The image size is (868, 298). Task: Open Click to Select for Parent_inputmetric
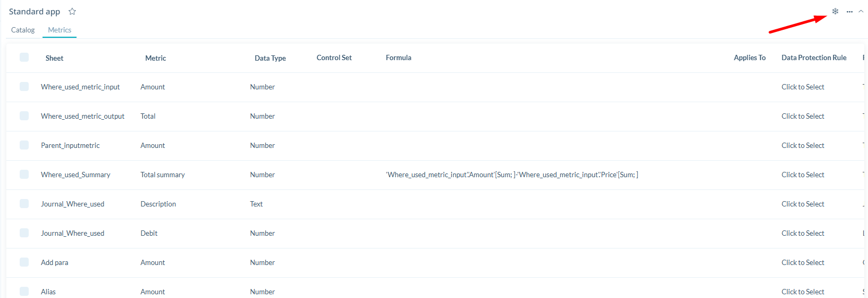click(803, 146)
